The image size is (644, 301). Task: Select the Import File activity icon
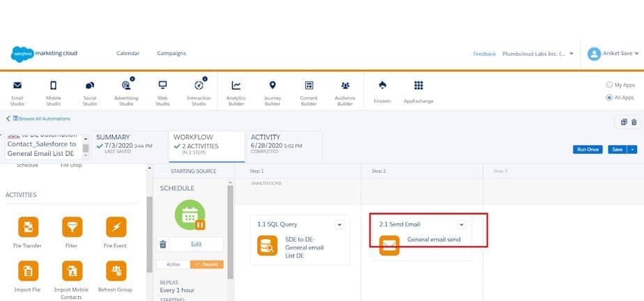(28, 271)
